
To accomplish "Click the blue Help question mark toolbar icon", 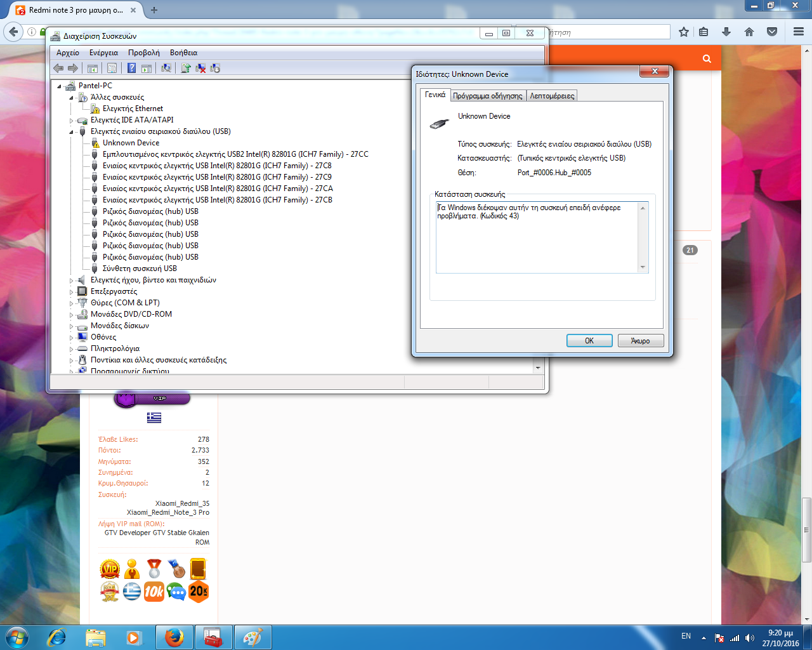I will (x=131, y=69).
